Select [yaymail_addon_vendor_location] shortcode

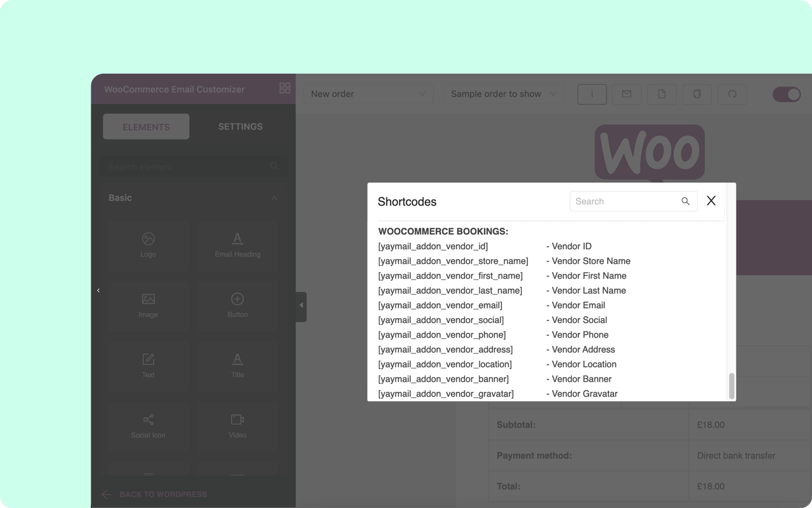445,364
